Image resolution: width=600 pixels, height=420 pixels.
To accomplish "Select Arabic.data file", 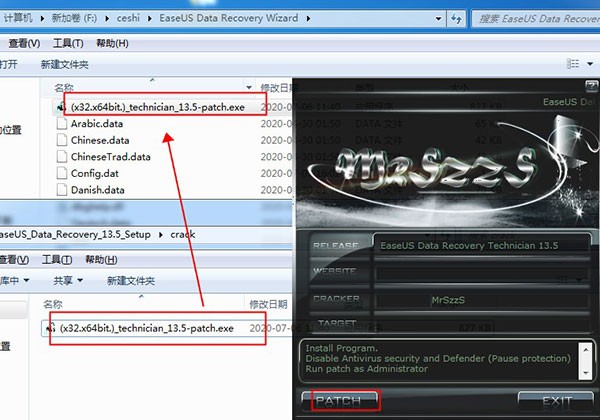I will pos(97,124).
